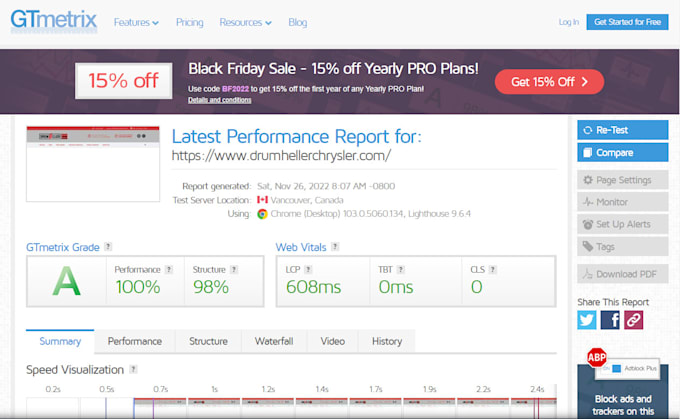Select the Summary tab
The image size is (680, 419).
coord(60,341)
